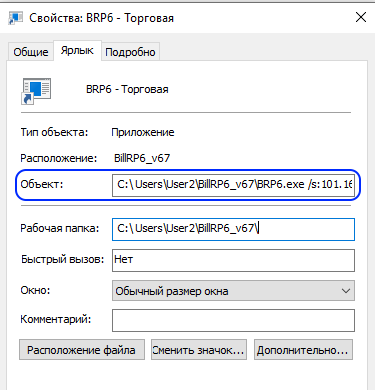This screenshot has height=390, width=375.
Task: Open the Окно combo box
Action: coord(233,291)
